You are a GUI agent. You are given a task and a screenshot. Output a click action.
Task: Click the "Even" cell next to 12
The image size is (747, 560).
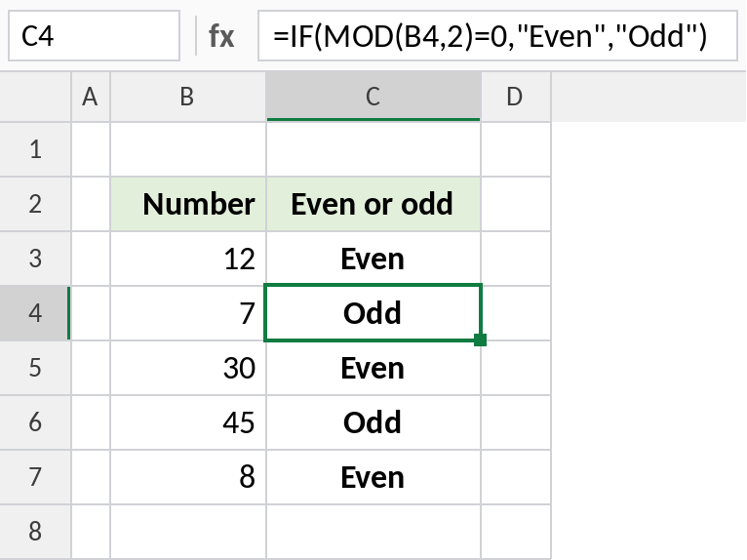(373, 259)
